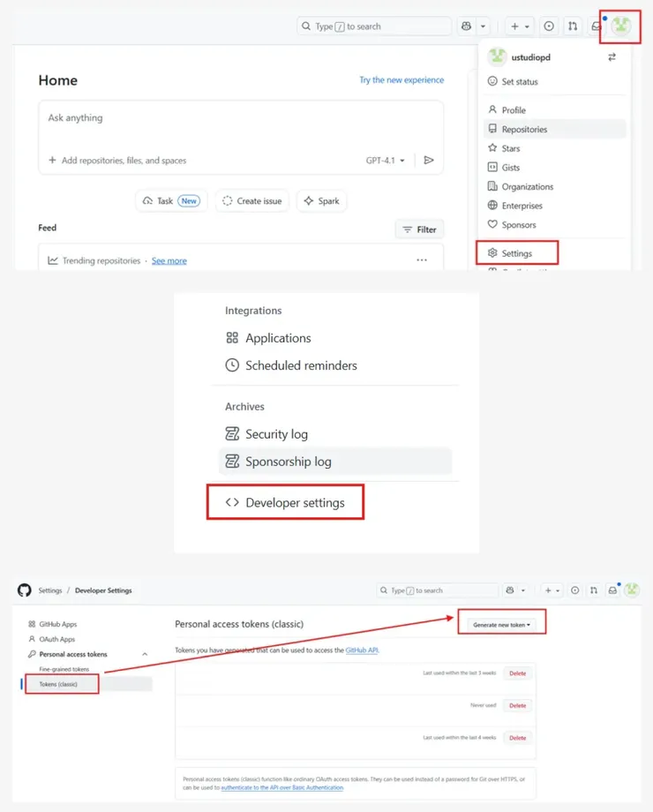653x812 pixels.
Task: Click the ustudiopd username in menu
Action: [x=531, y=57]
